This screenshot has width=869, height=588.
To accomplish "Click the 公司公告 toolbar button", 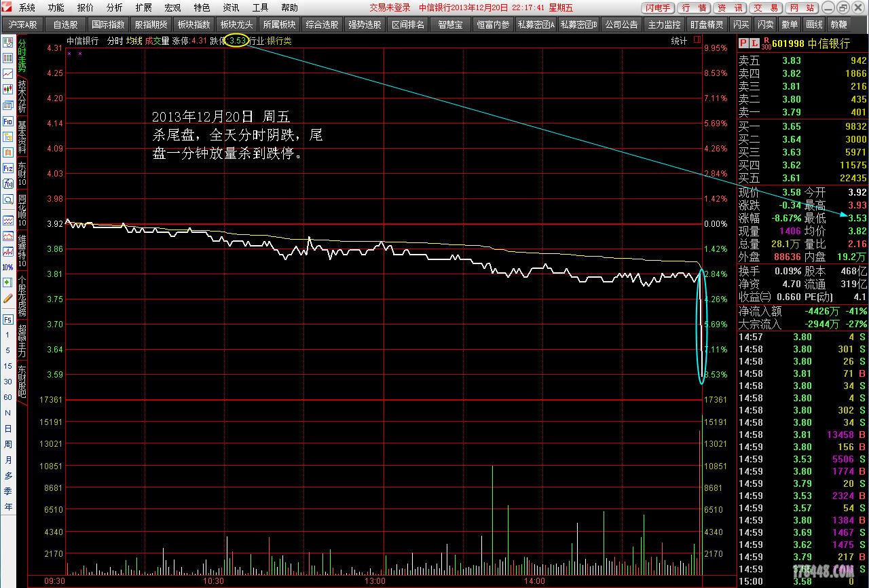I will (x=621, y=24).
